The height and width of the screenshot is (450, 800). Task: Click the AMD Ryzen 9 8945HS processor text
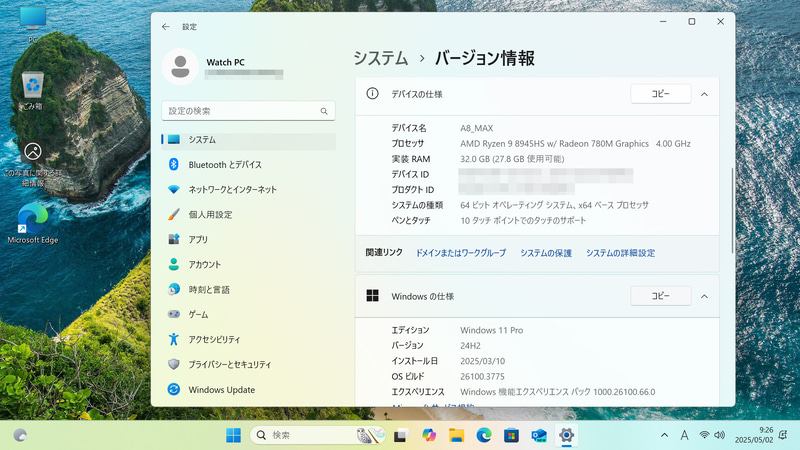[554, 144]
